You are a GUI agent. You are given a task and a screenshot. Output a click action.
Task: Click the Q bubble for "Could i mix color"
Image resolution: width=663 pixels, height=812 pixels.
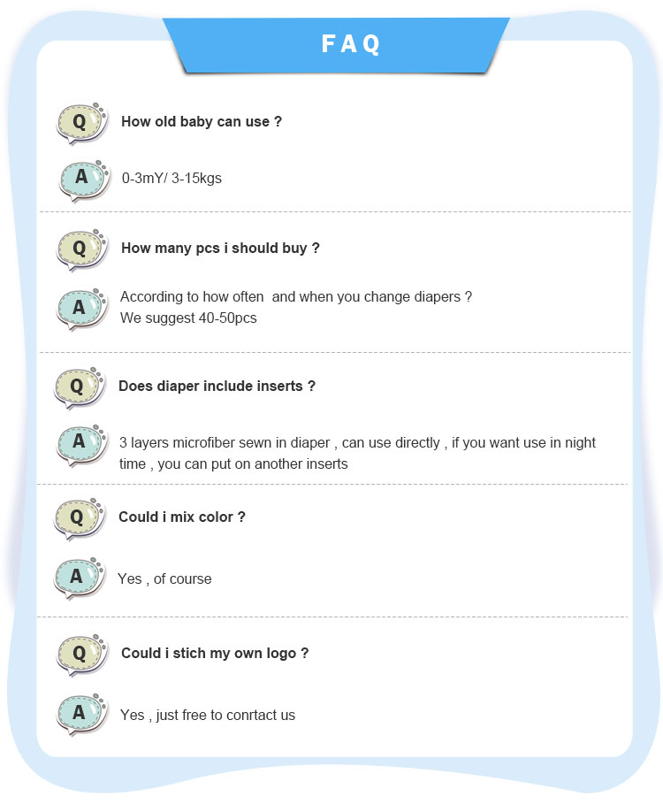(77, 517)
